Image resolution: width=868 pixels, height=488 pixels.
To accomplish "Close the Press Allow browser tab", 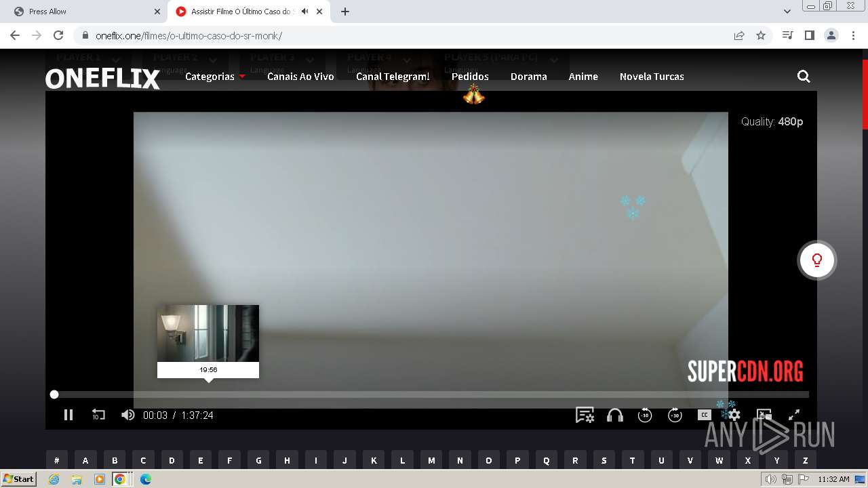I will coord(157,12).
